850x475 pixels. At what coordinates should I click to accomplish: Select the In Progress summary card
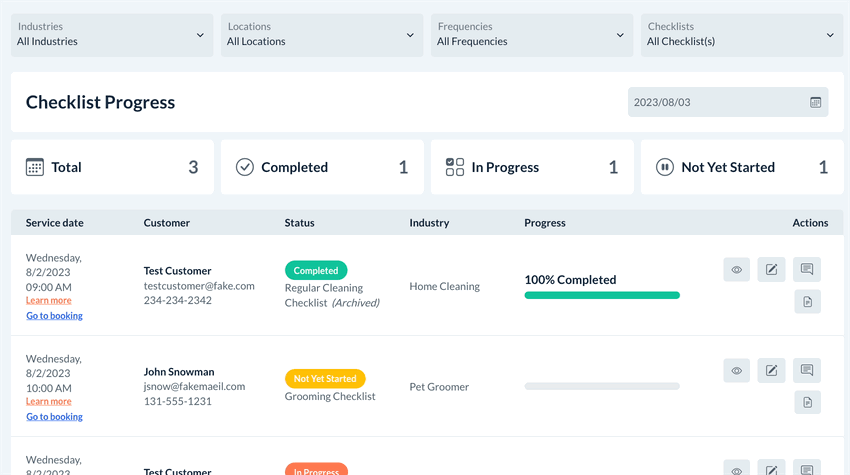tap(532, 167)
